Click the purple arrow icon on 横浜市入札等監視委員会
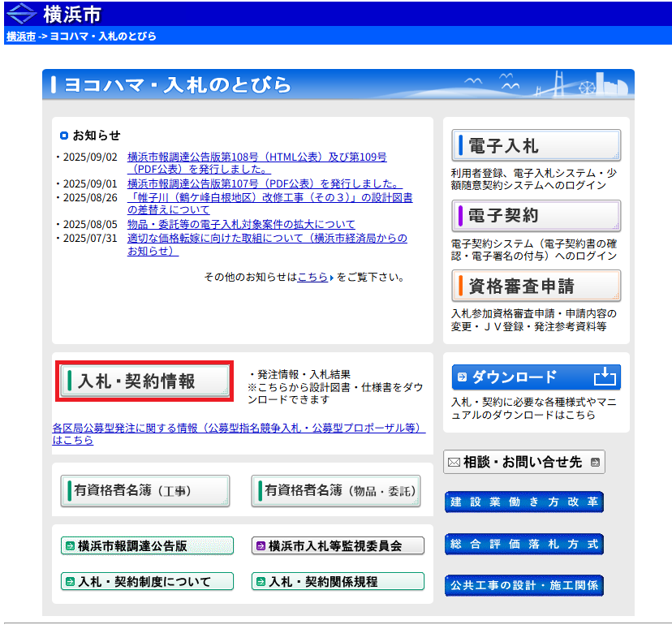Viewport: 672px width, 629px height. [261, 546]
